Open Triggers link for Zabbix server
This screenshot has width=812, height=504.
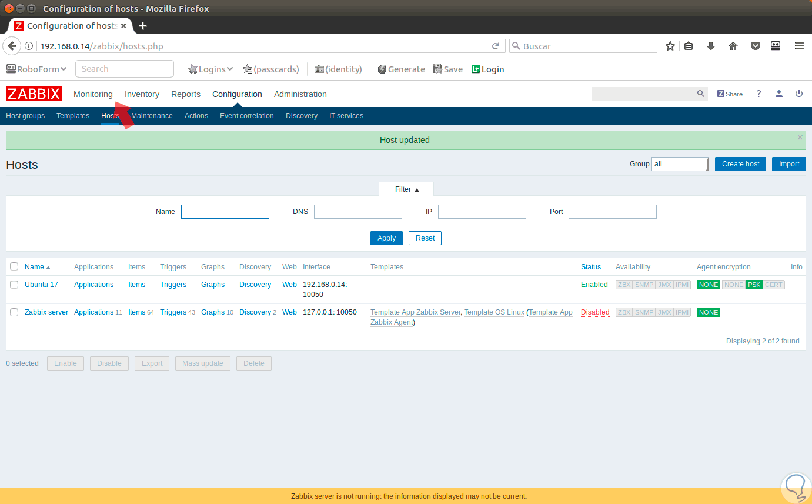[173, 312]
